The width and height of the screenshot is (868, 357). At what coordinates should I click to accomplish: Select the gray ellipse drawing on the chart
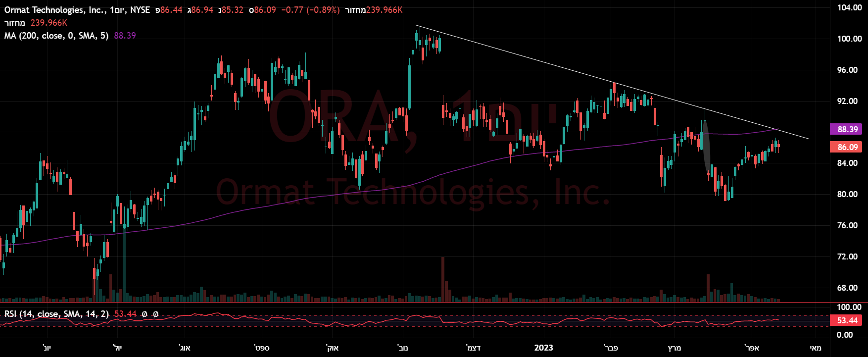(x=707, y=147)
